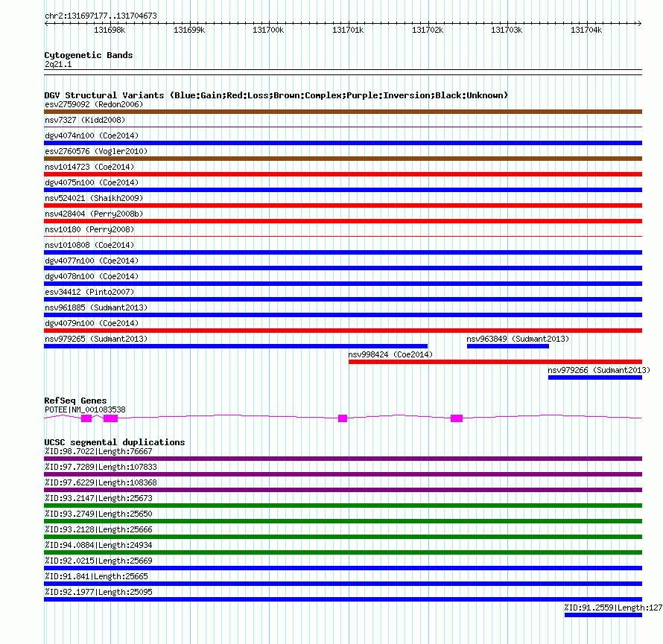Screen dimensions: 663x644
Task: Select duplication %ID:97.7289|Length:107833 label
Action: coord(101,467)
